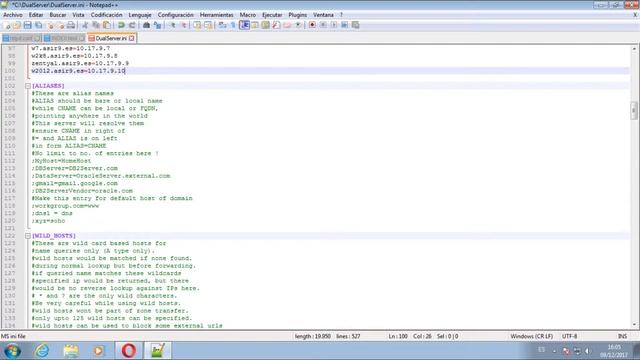Click the Replace toolbar icon

pyautogui.click(x=157, y=25)
